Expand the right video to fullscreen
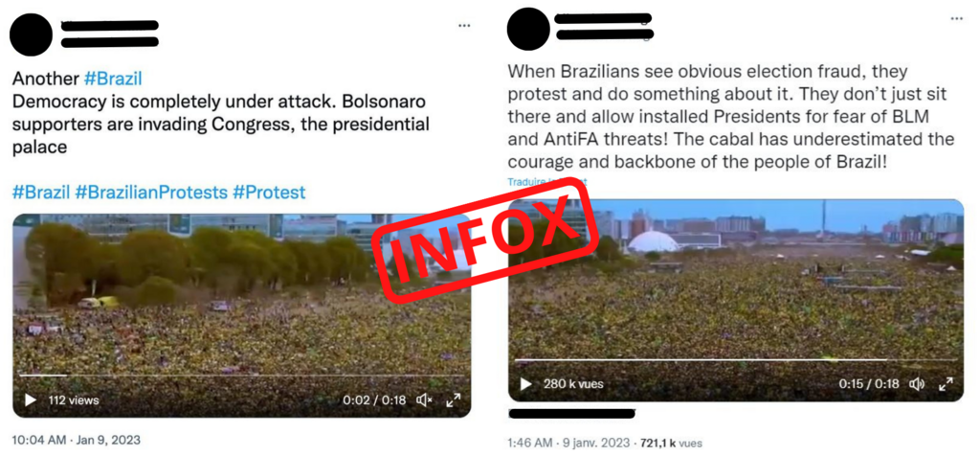Screen dimensions: 980x456 947,383
